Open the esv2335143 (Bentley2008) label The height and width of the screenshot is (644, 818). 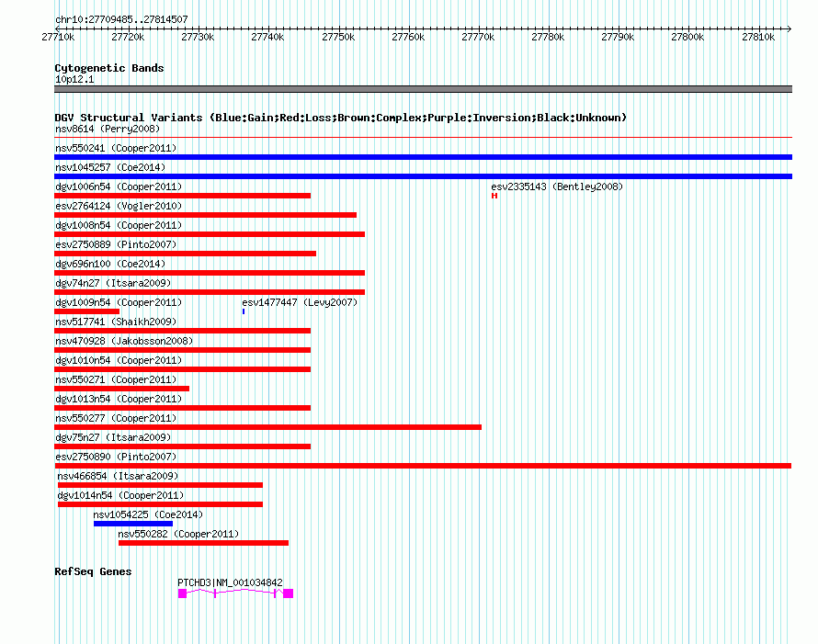tap(557, 186)
